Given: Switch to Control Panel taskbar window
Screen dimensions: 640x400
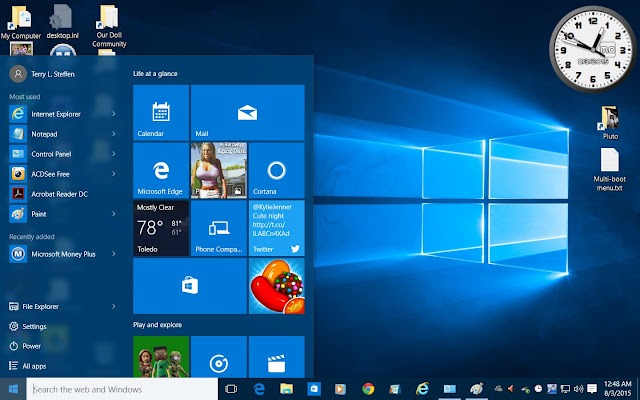Looking at the screenshot, I should click(x=449, y=389).
